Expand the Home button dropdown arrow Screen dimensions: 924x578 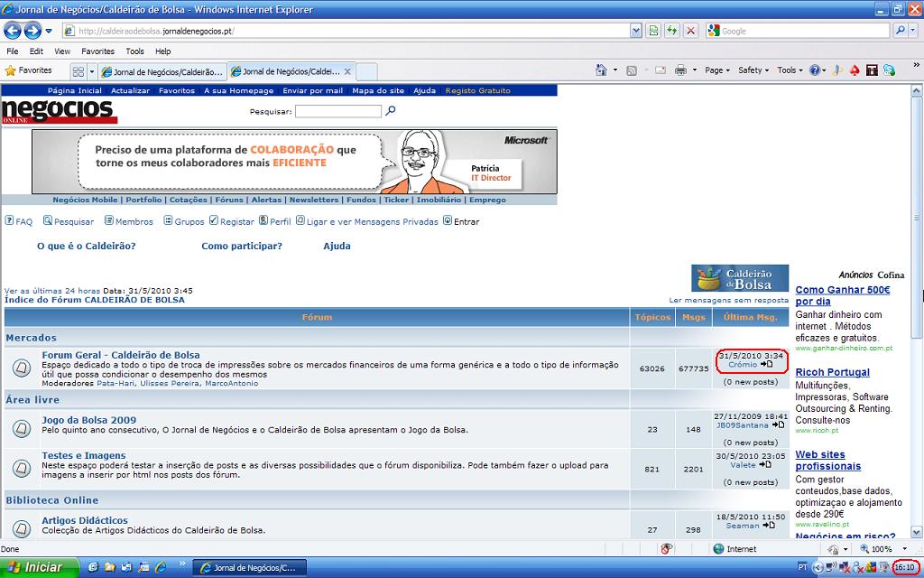615,70
